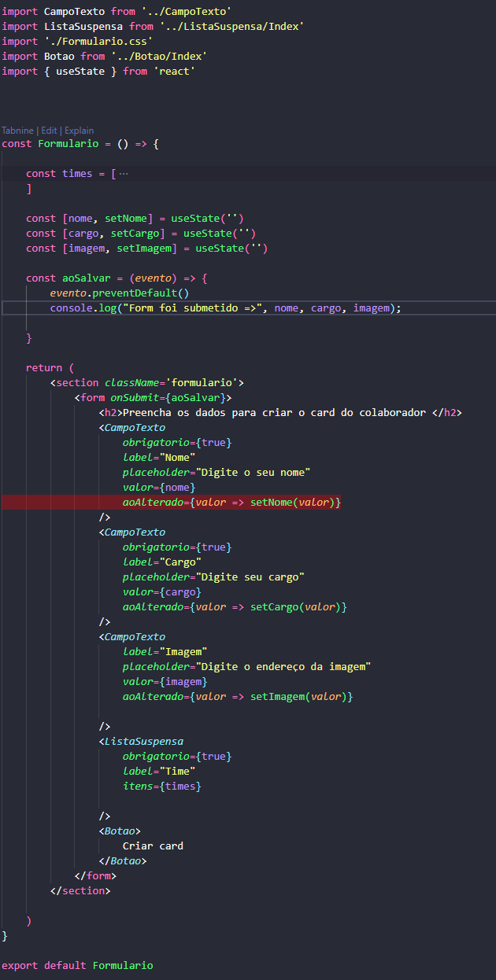Screen dimensions: 496x980
Task: Click the closing </section> tag
Action: point(80,891)
